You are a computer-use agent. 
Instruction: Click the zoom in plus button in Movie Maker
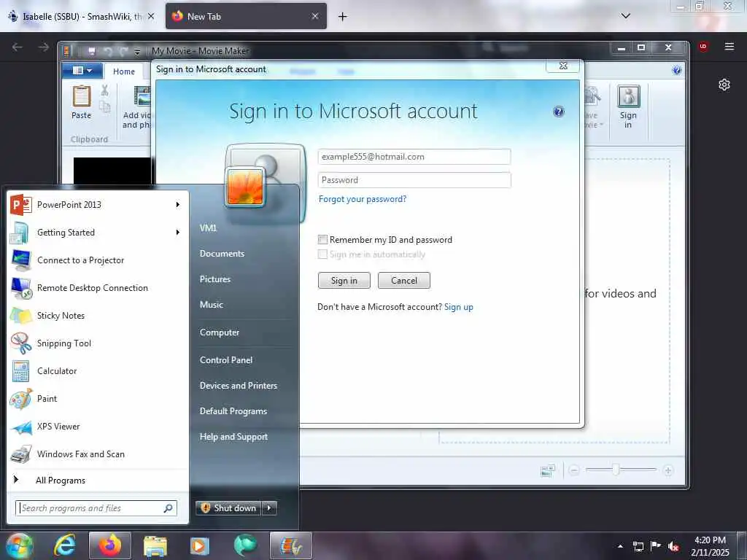[668, 470]
